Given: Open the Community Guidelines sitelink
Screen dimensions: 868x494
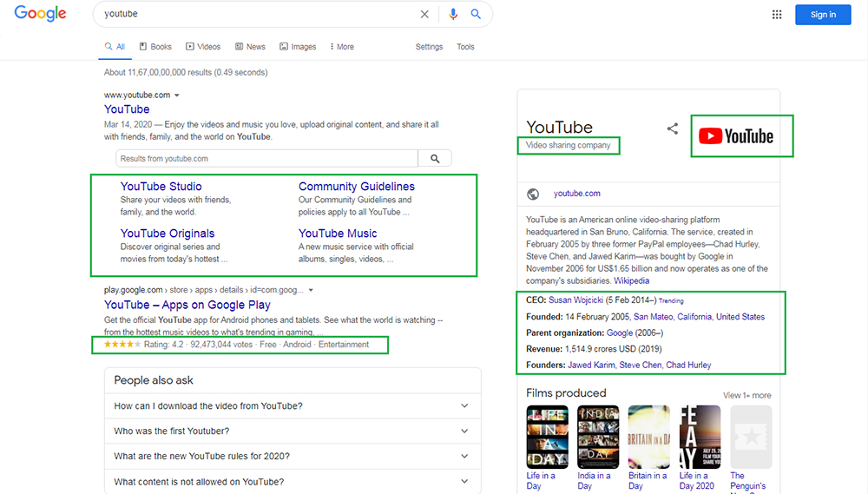Looking at the screenshot, I should click(x=357, y=187).
